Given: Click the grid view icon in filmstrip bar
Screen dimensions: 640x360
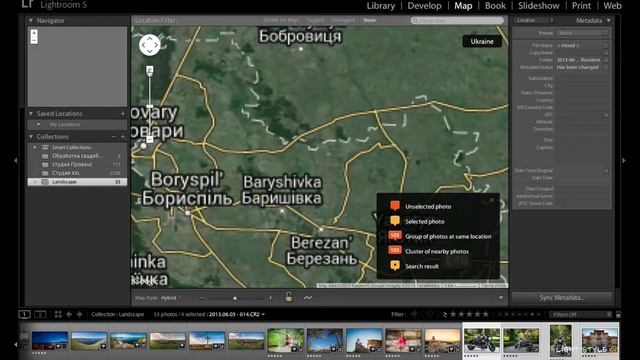Looking at the screenshot, I should click(58, 314).
